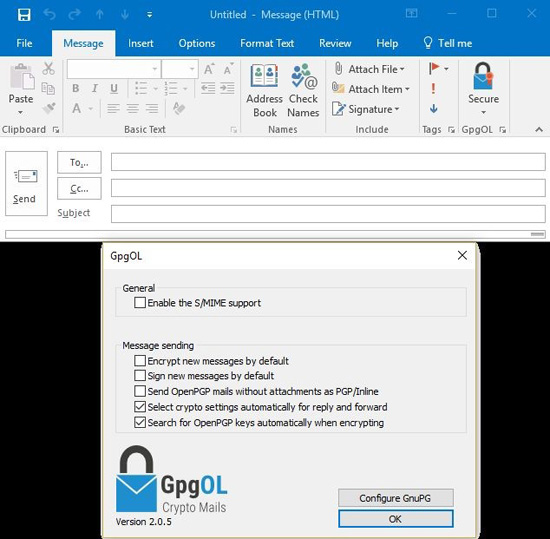Screen dimensions: 550x539
Task: Click the Decrease Indent icon
Action: pyautogui.click(x=208, y=88)
